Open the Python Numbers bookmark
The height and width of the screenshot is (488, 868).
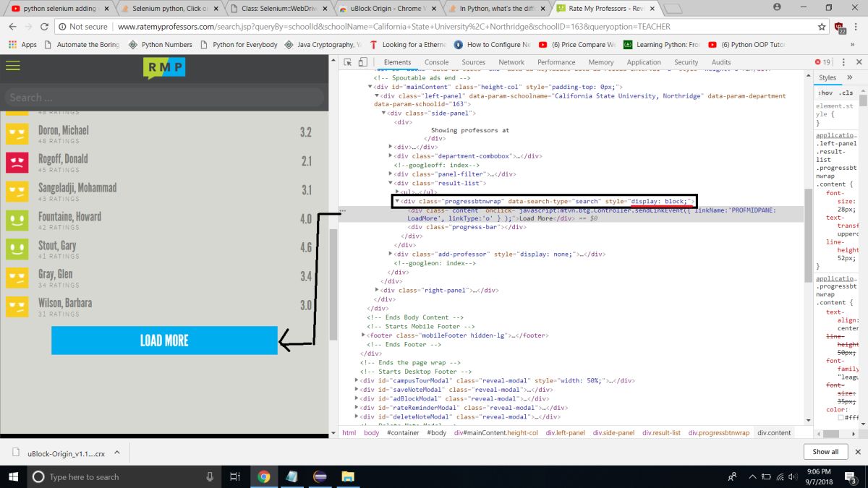(x=161, y=44)
